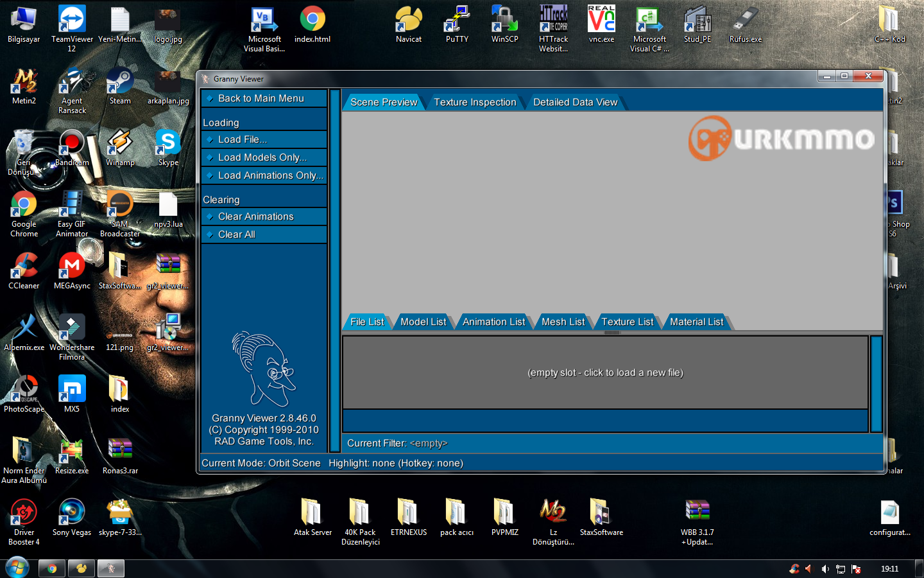
Task: Select the index.html Chrome file icon
Action: tap(312, 25)
